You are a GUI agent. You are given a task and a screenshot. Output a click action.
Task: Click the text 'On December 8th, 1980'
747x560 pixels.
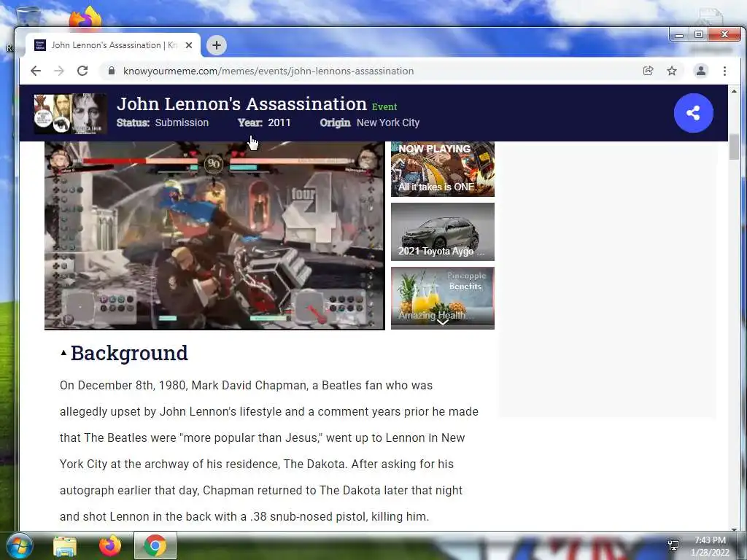123,385
